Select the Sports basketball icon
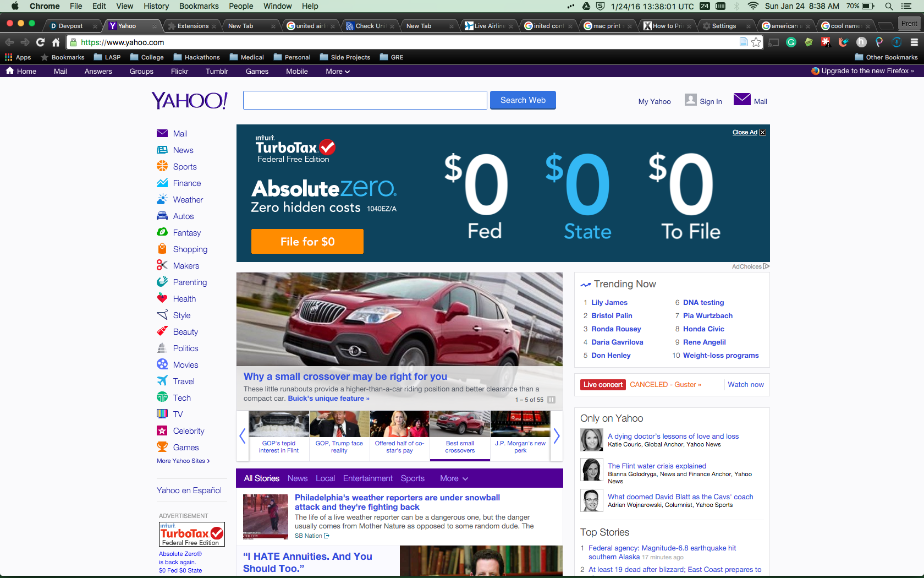The height and width of the screenshot is (578, 924). [162, 166]
